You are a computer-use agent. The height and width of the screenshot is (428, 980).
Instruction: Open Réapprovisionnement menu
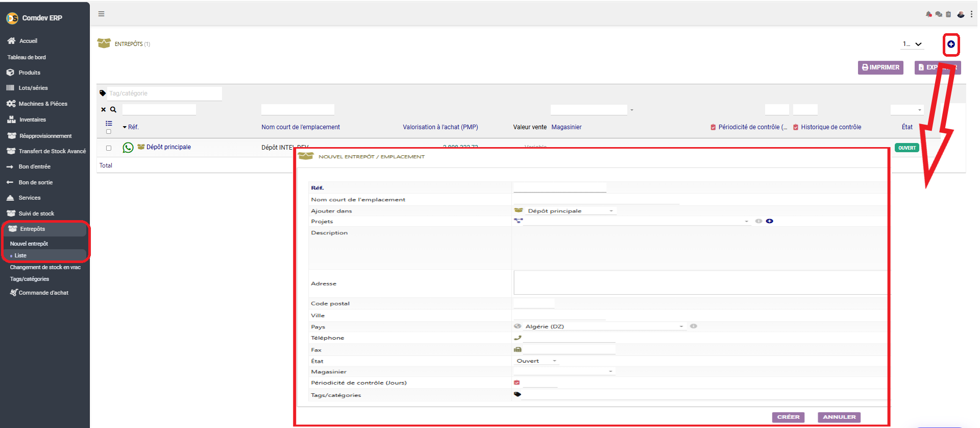[45, 136]
